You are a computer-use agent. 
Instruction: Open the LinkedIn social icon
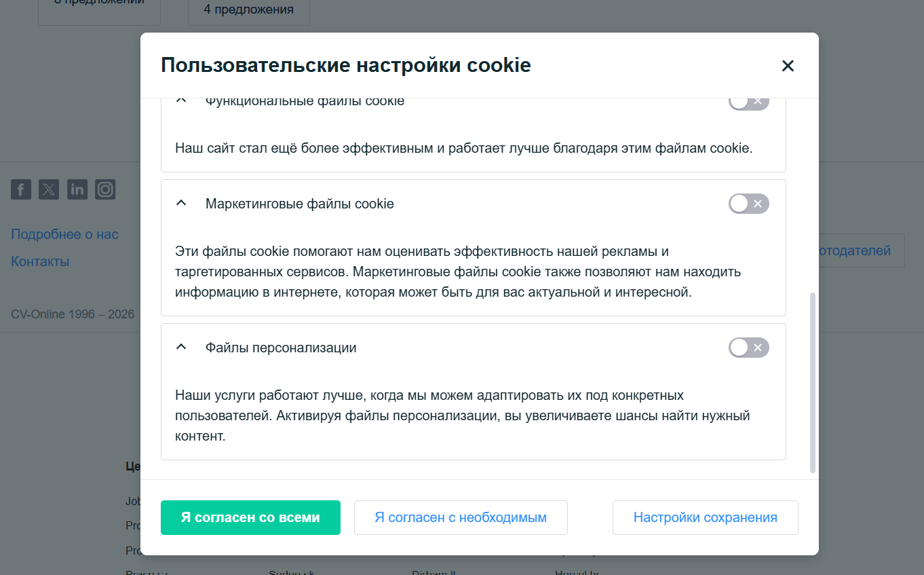pos(77,189)
